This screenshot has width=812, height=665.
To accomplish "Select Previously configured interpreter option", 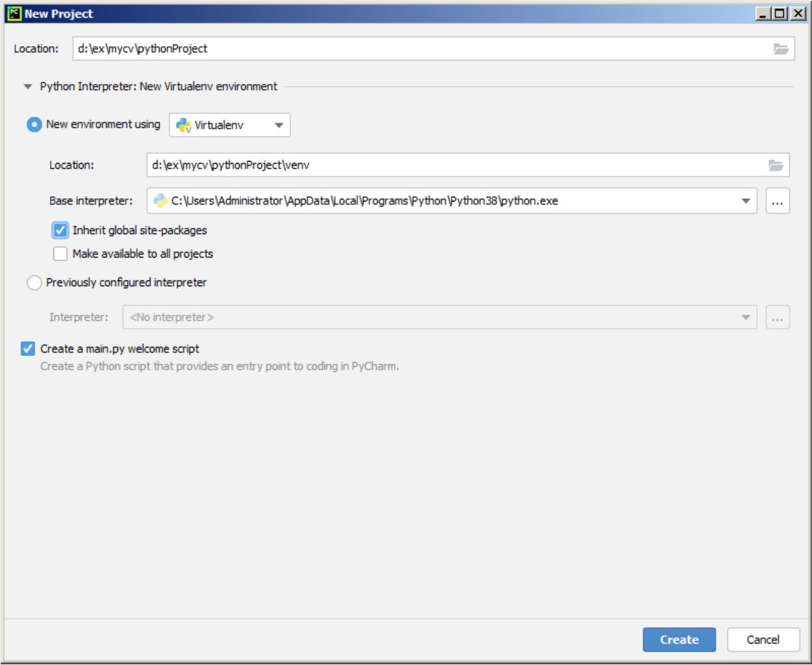I will (x=35, y=282).
